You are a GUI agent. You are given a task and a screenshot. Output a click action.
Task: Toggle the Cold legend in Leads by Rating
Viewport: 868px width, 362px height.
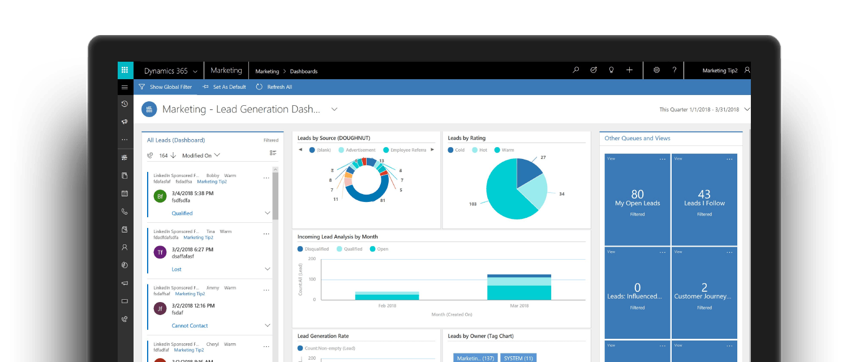456,150
